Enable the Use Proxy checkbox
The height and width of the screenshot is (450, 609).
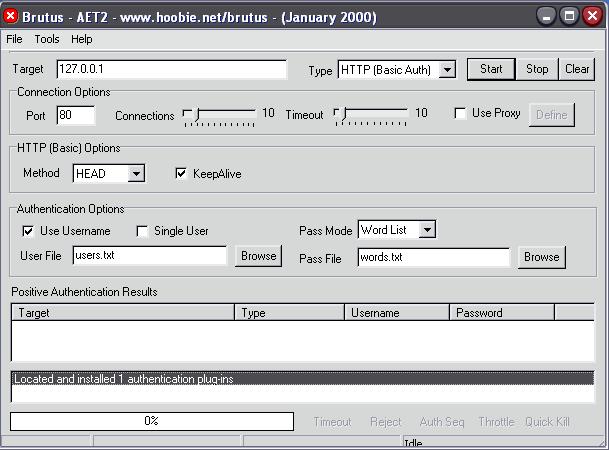pyautogui.click(x=460, y=113)
